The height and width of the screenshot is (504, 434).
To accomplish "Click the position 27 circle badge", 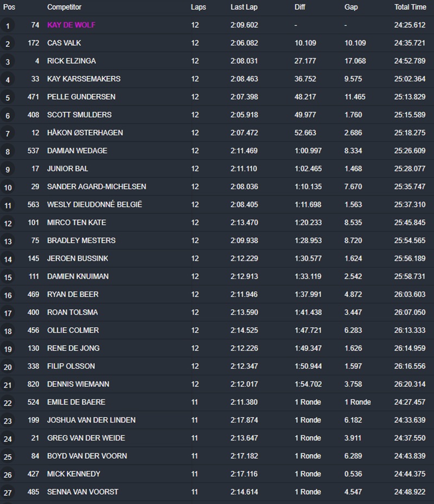I will [8, 493].
